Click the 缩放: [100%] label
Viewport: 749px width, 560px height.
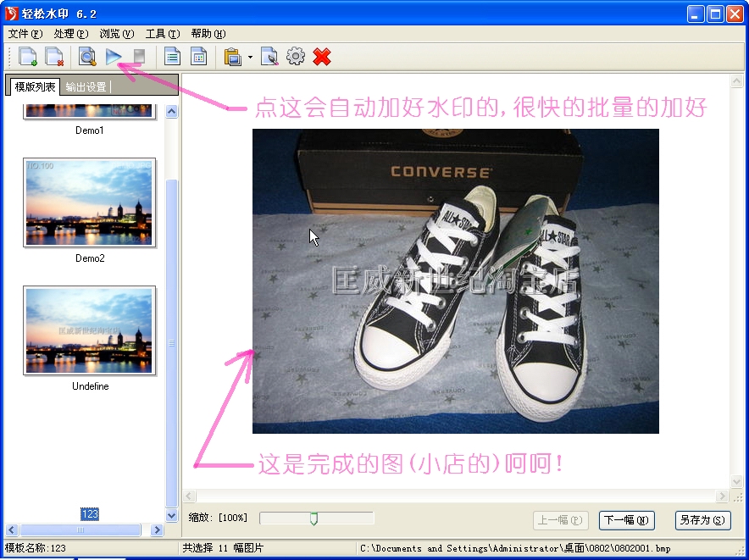[x=218, y=518]
